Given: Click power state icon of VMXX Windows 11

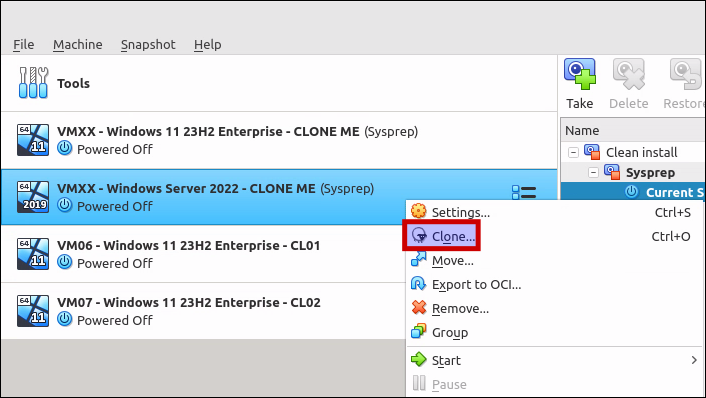Looking at the screenshot, I should (x=64, y=148).
